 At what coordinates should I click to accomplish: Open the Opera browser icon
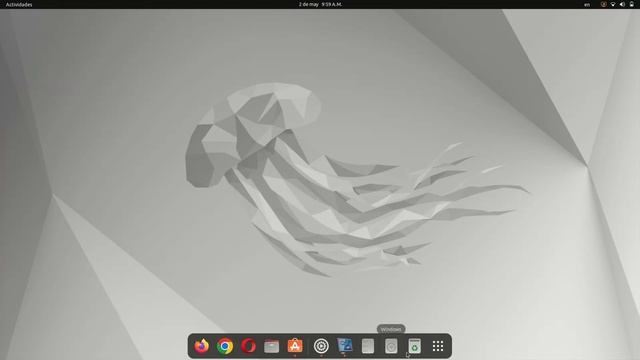(248, 346)
